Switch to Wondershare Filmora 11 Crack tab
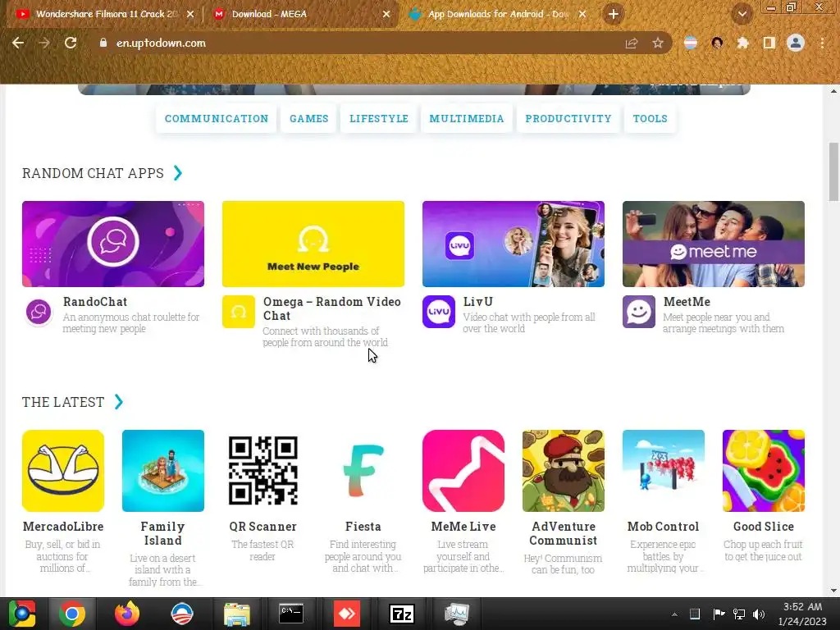840x630 pixels. click(x=105, y=15)
